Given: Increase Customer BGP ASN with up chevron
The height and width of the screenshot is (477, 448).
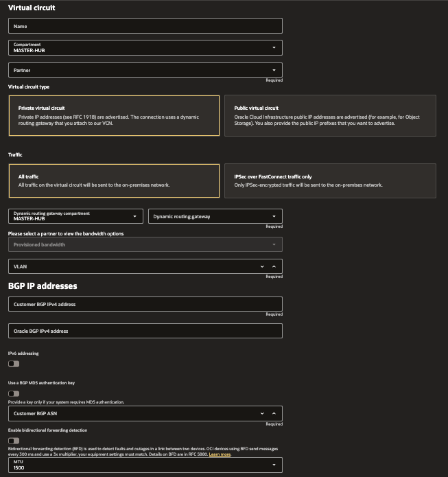Looking at the screenshot, I should click(274, 413).
